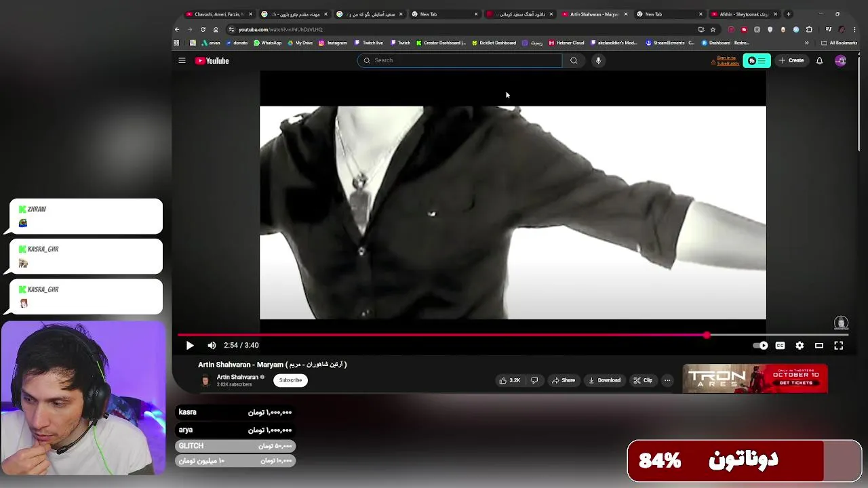Open the StreamElements bookmark
Viewport: 868px width, 488px height.
(x=669, y=43)
